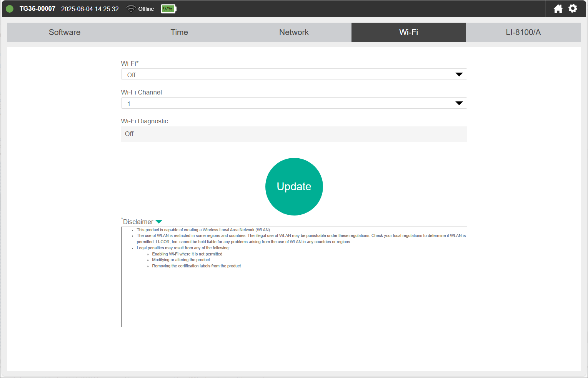Viewport: 588px width, 378px height.
Task: Collapse the Disclaimer section triangle
Action: [x=159, y=222]
